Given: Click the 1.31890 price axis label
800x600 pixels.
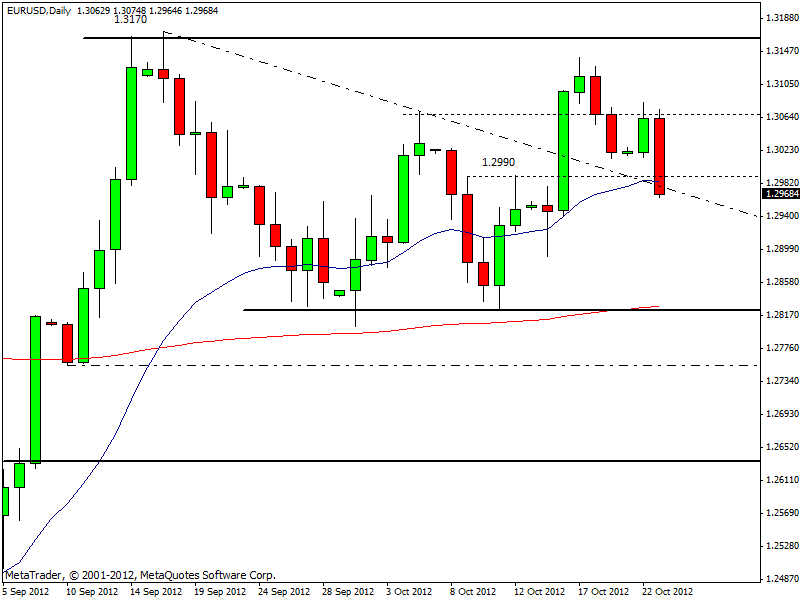Looking at the screenshot, I should (780, 18).
